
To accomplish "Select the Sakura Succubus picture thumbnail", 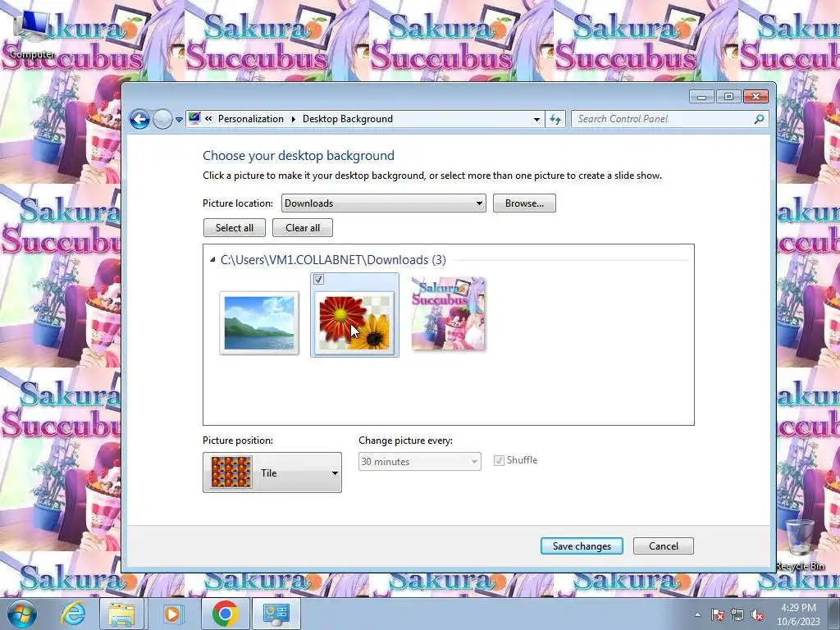I will click(449, 314).
